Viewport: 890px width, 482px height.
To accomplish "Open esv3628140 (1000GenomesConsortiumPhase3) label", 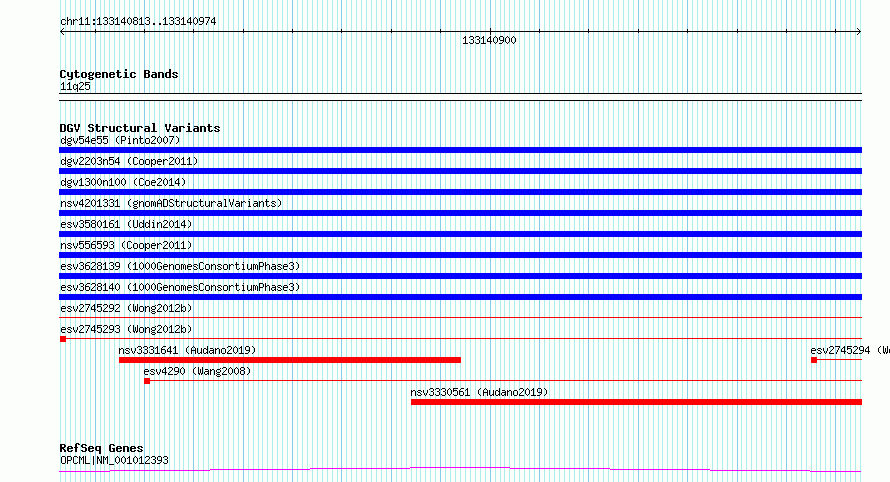I will click(x=180, y=287).
